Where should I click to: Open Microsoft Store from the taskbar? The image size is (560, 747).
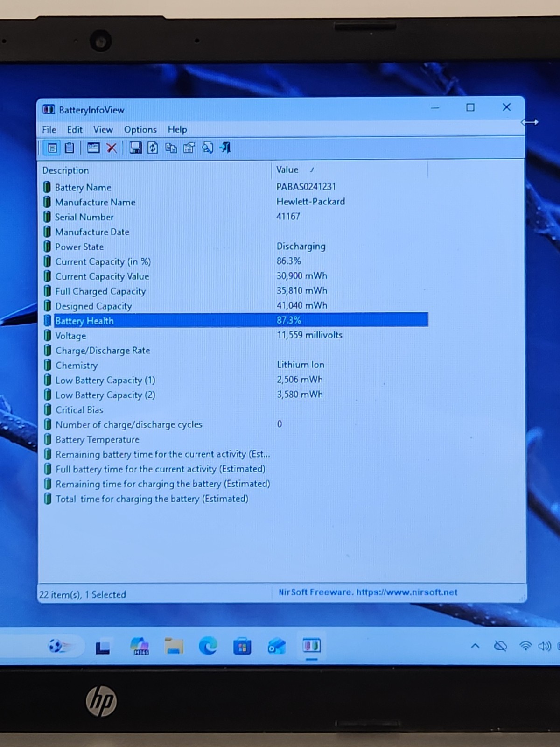[x=242, y=647]
